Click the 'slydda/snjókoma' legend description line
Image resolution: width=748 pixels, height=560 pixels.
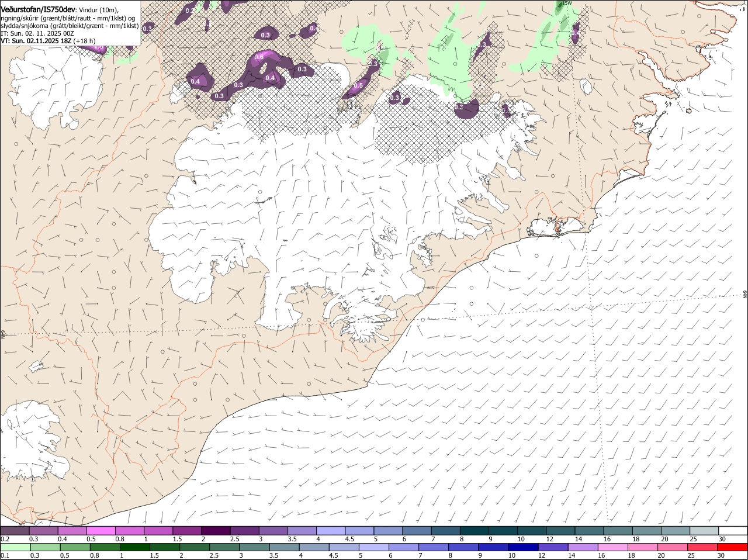70,26
